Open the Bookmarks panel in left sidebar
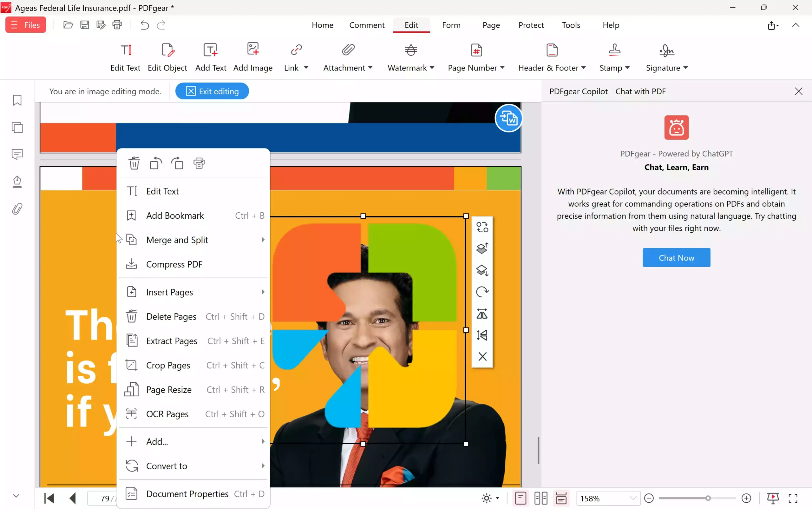Screen dimensions: 812x509 [x=17, y=100]
